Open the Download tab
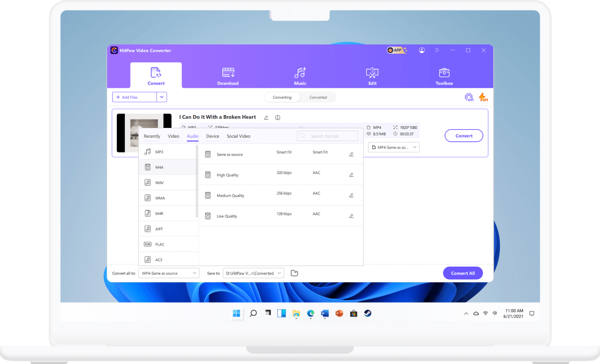 pyautogui.click(x=228, y=76)
